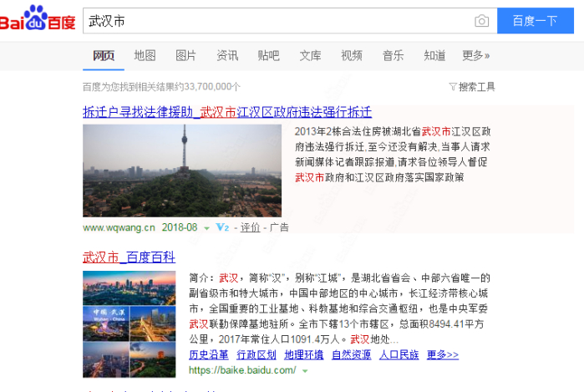Click the 广告 label under the ad

coord(279,227)
